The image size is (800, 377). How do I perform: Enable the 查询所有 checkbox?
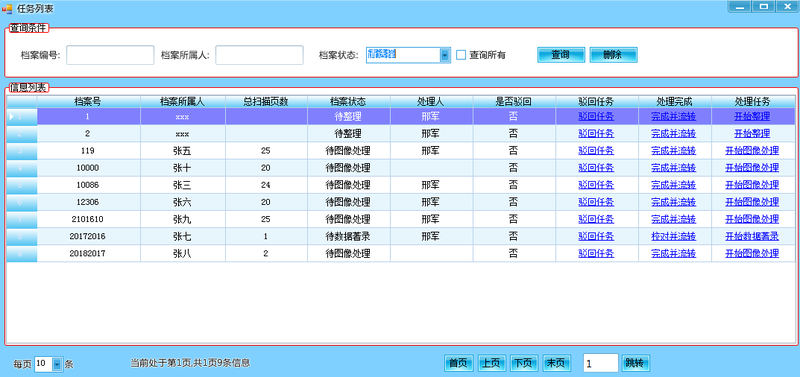coord(461,55)
